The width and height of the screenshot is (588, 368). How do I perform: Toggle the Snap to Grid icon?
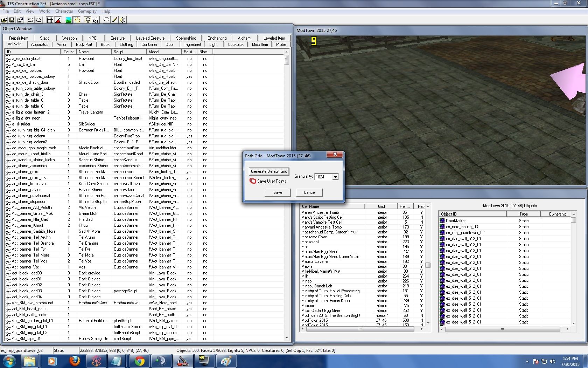pos(50,20)
